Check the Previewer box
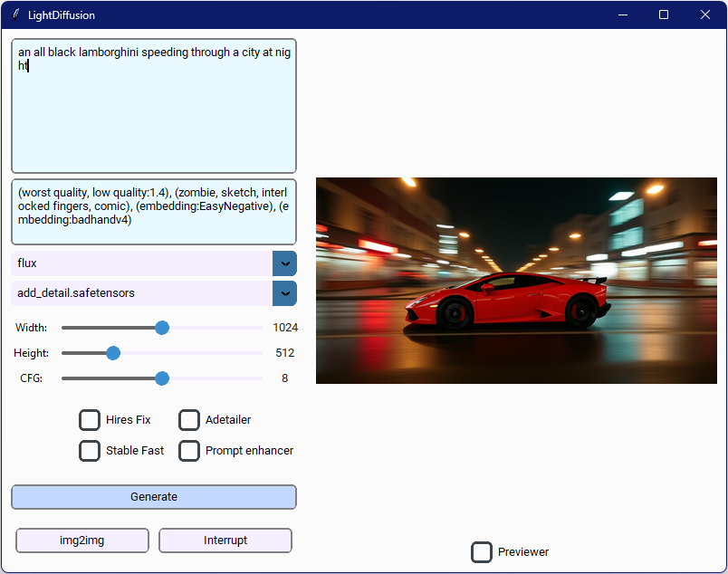Screen dimensions: 728x574 click(x=482, y=551)
